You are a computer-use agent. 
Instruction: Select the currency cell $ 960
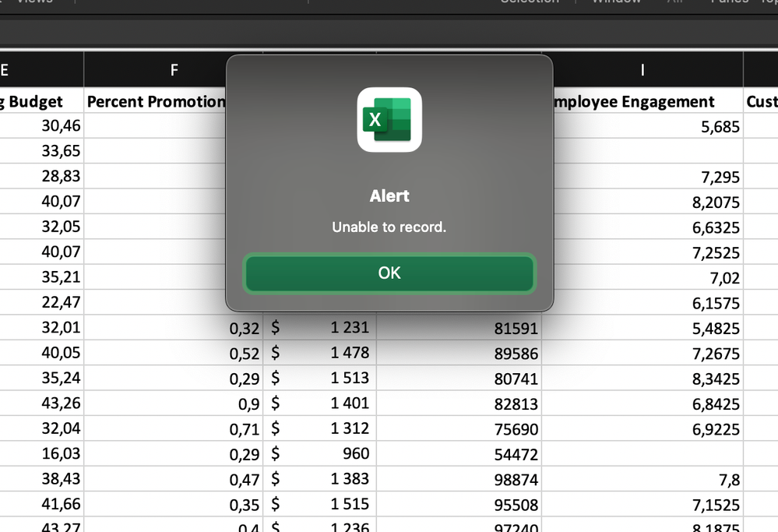(x=320, y=453)
